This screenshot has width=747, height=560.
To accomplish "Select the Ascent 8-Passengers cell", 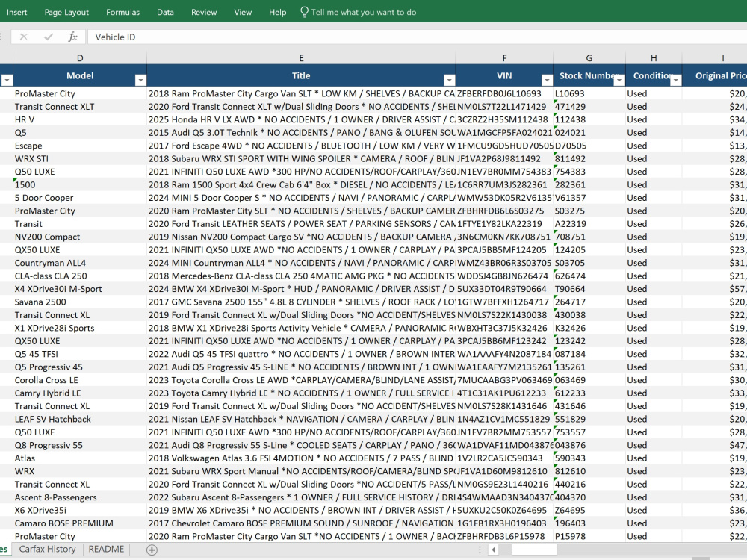I will click(x=80, y=497).
